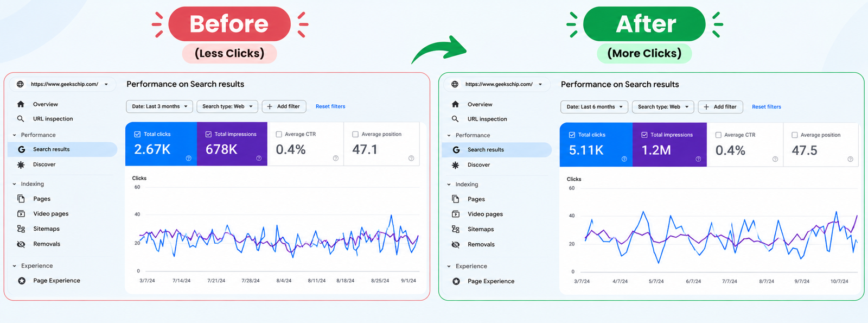The height and width of the screenshot is (323, 868).
Task: Click Reset filters link in Before panel
Action: point(330,106)
